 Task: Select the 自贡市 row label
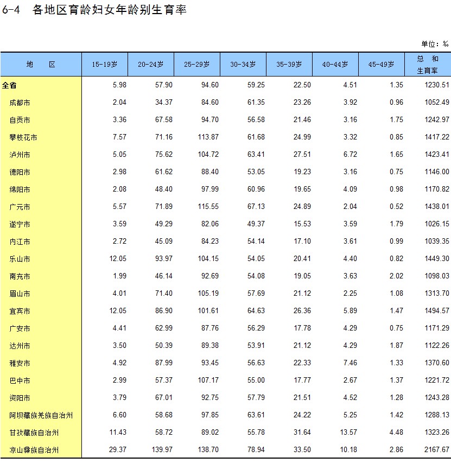click(20, 120)
